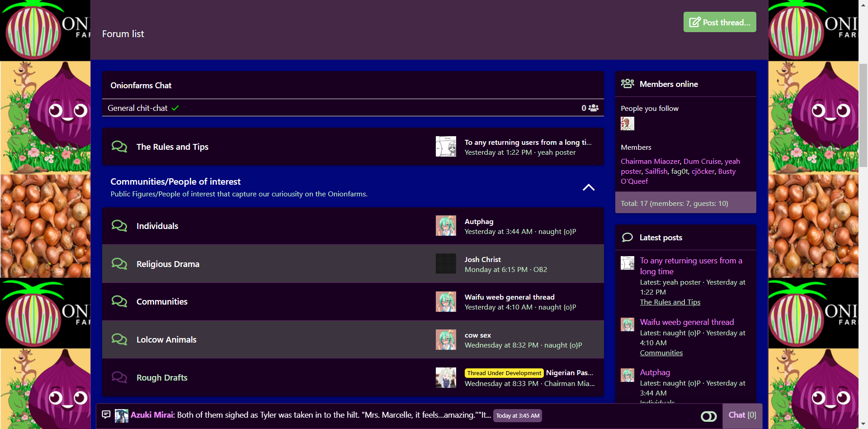Open Communities link under Latest posts
Screen dimensions: 868x429
tap(661, 353)
